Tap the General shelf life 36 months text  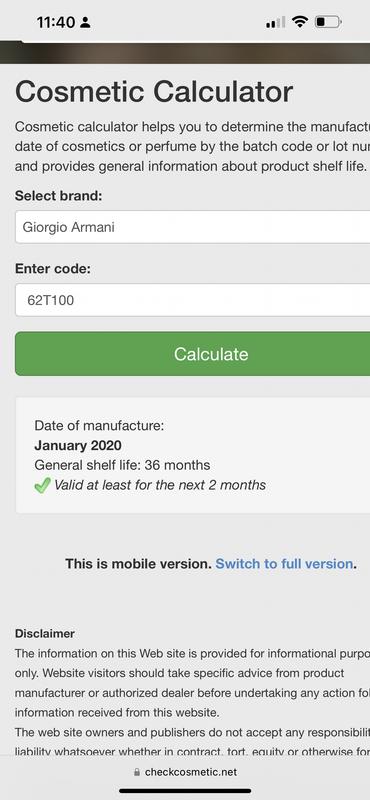pyautogui.click(x=122, y=465)
